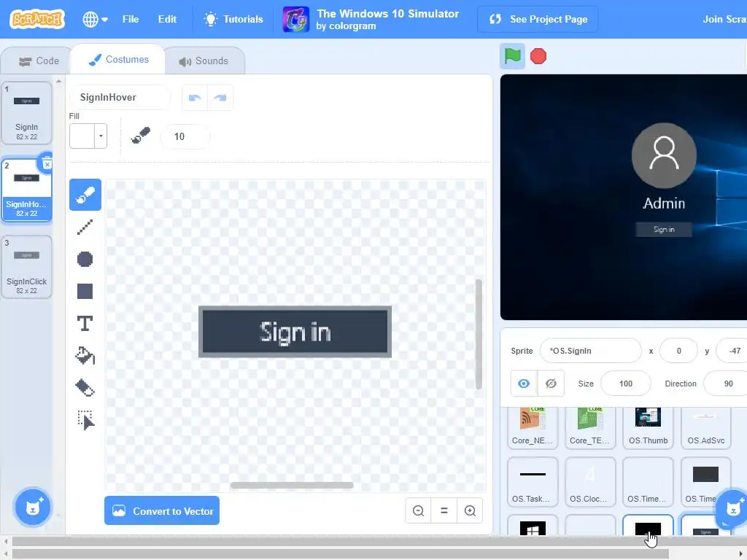Screen dimensions: 747x560
Task: Click the Admin user avatar on stage
Action: point(664,155)
